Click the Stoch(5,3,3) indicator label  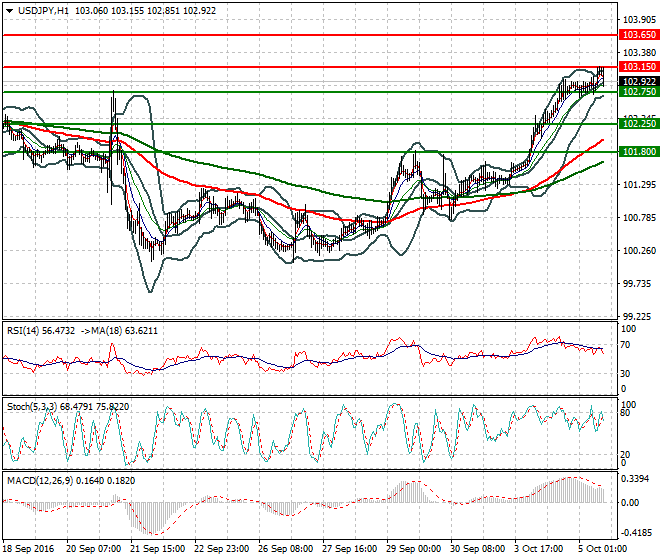(x=32, y=407)
